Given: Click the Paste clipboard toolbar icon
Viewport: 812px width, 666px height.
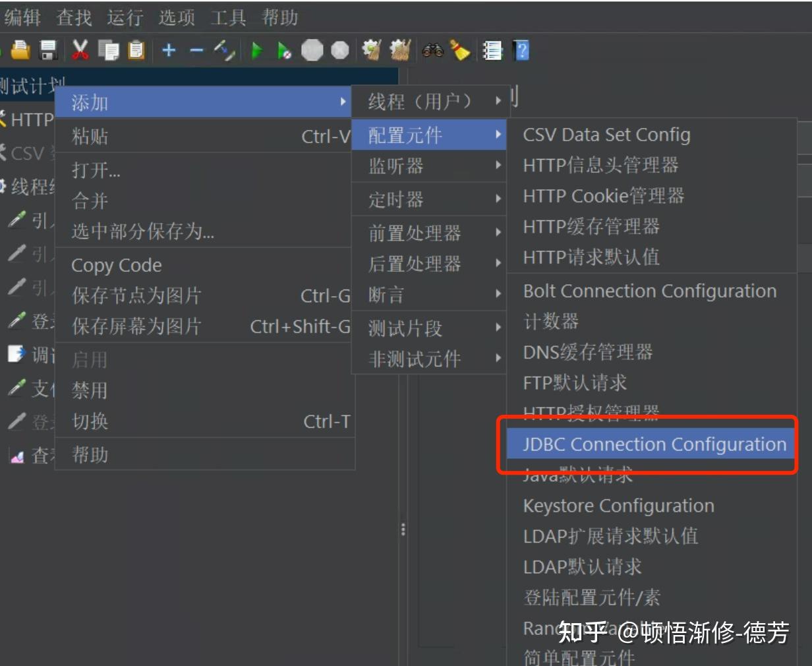Looking at the screenshot, I should [136, 50].
